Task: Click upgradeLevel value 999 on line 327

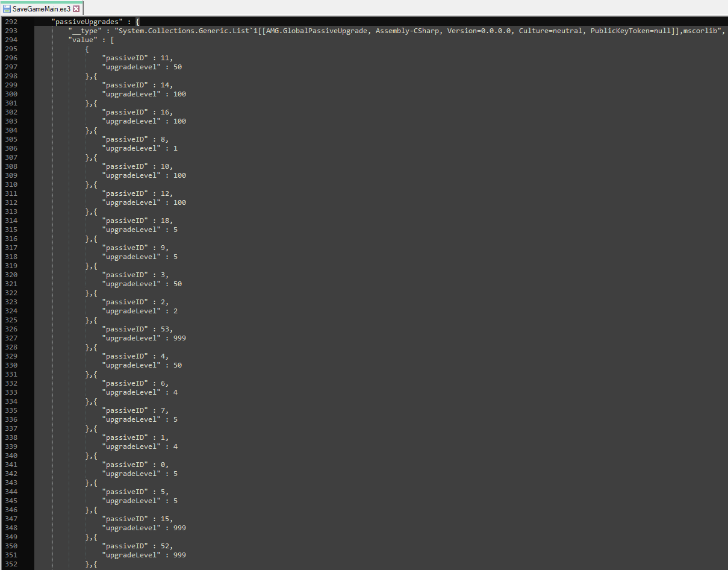Action: click(179, 338)
